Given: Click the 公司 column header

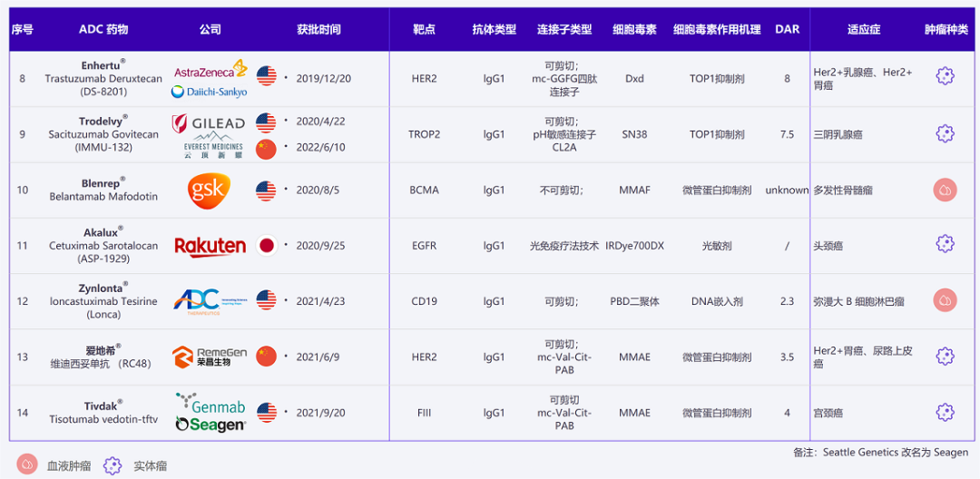Looking at the screenshot, I should tap(210, 30).
